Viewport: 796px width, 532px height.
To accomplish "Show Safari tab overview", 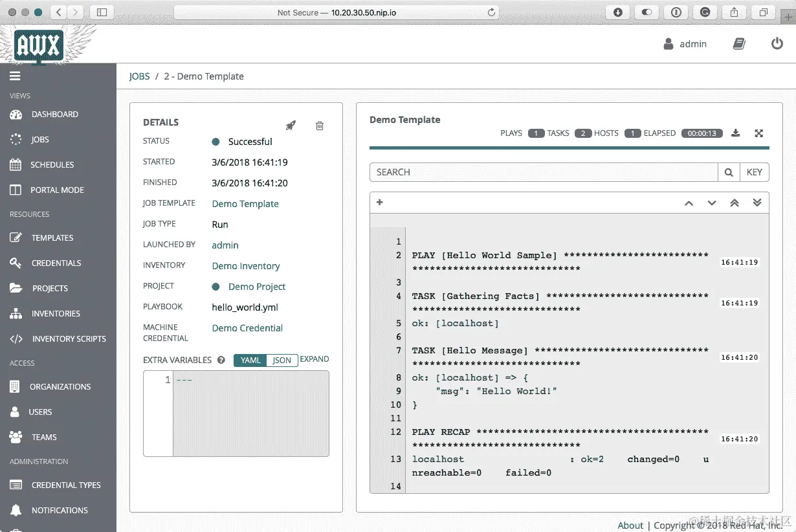I will tap(764, 12).
